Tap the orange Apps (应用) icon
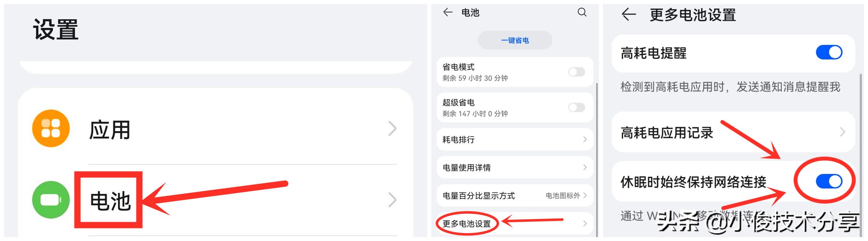Screen dimensions: 868x241 (51, 128)
